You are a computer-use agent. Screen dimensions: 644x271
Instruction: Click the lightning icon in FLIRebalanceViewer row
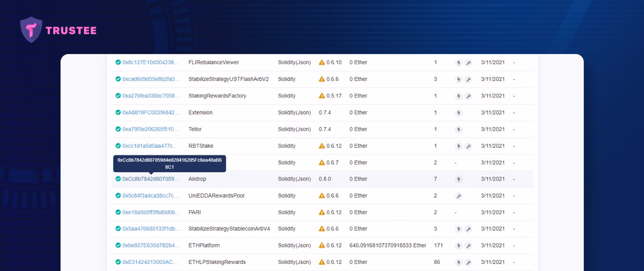coord(459,63)
